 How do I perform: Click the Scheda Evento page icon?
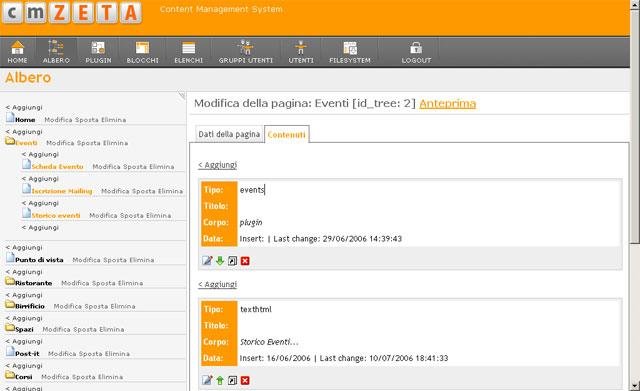(27, 165)
